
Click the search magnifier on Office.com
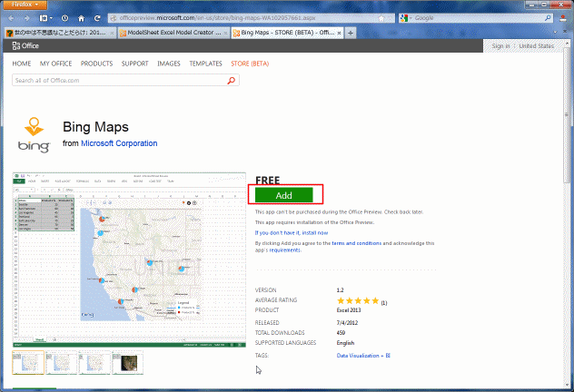232,81
